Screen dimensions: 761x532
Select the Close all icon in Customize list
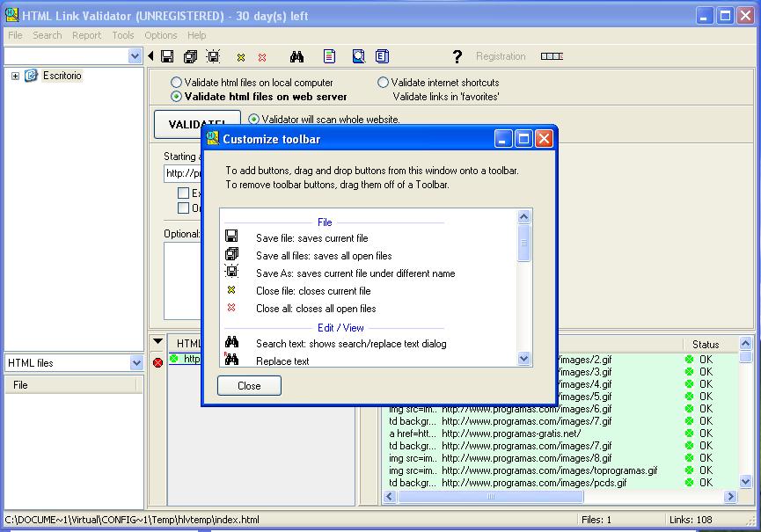click(231, 308)
